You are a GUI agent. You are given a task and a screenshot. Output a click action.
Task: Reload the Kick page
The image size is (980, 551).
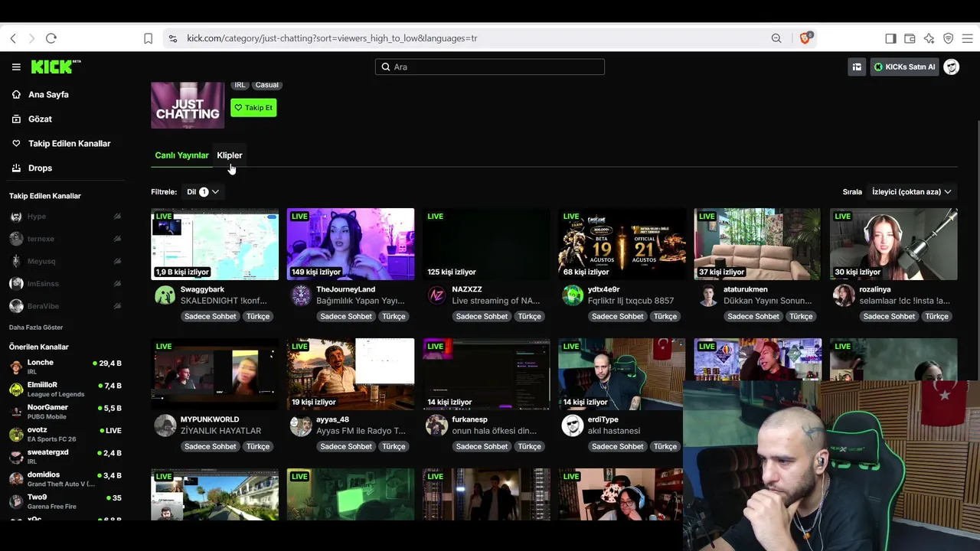click(51, 38)
